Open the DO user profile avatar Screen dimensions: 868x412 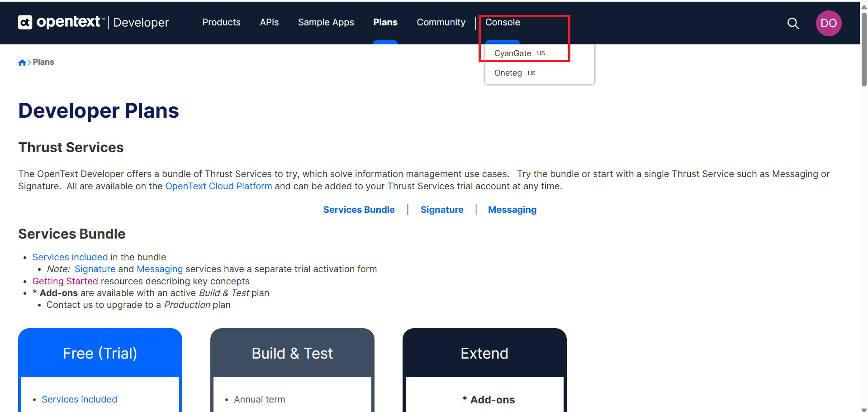[x=828, y=23]
